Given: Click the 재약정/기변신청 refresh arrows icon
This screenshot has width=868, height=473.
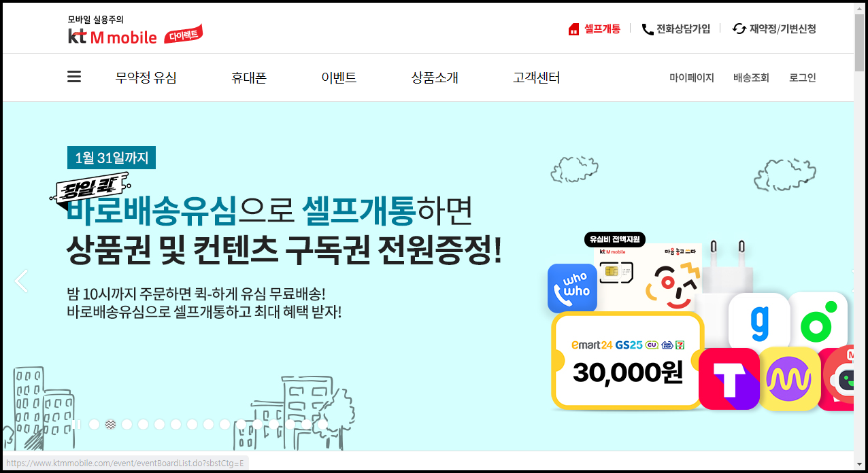Looking at the screenshot, I should tap(739, 29).
